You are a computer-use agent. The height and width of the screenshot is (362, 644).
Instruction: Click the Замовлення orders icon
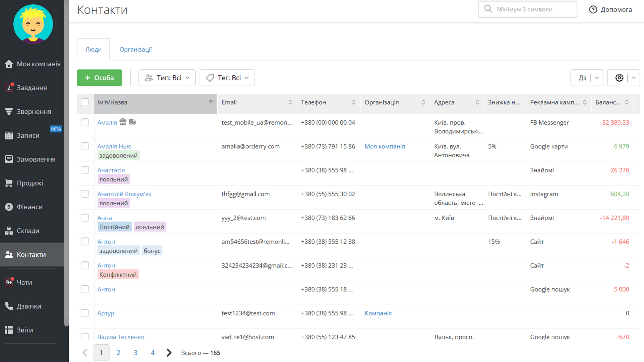tap(9, 159)
